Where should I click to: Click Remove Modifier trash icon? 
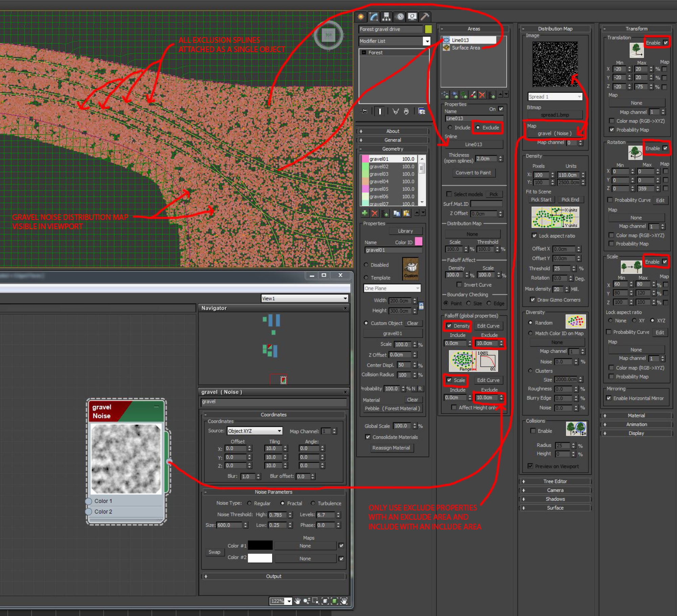coord(406,111)
